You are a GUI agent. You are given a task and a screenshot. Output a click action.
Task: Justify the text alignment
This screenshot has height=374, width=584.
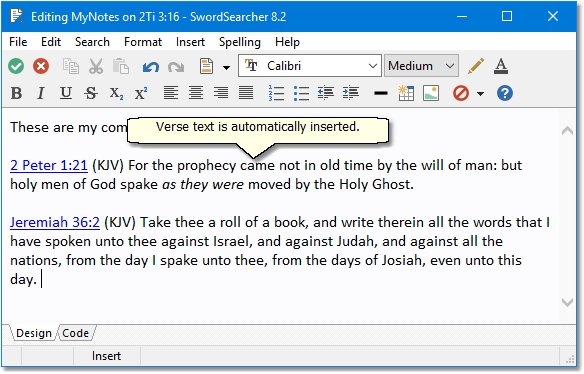(246, 93)
